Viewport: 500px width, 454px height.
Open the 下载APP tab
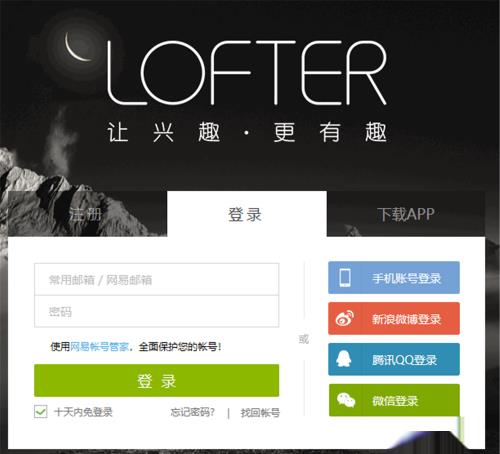tap(406, 214)
